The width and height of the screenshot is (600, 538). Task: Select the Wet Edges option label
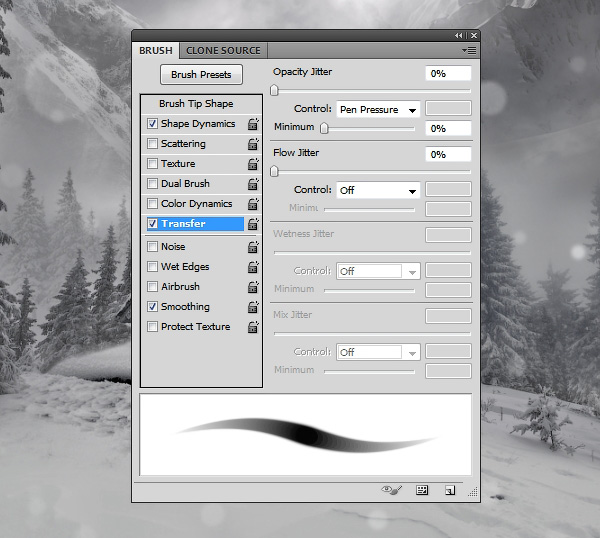(x=185, y=267)
